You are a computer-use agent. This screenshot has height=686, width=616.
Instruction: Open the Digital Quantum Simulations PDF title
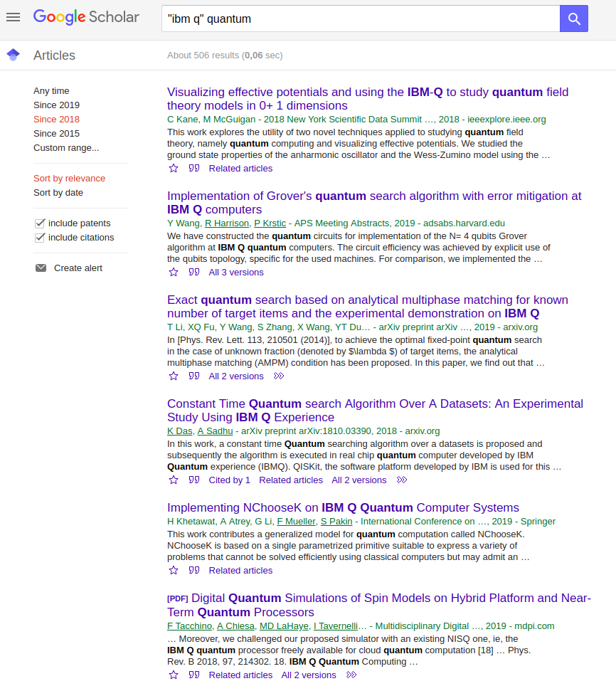pyautogui.click(x=379, y=605)
